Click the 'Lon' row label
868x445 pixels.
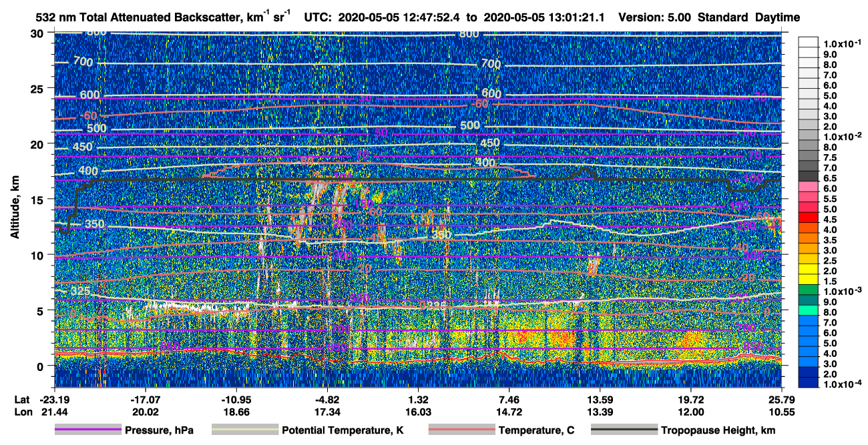(x=22, y=412)
